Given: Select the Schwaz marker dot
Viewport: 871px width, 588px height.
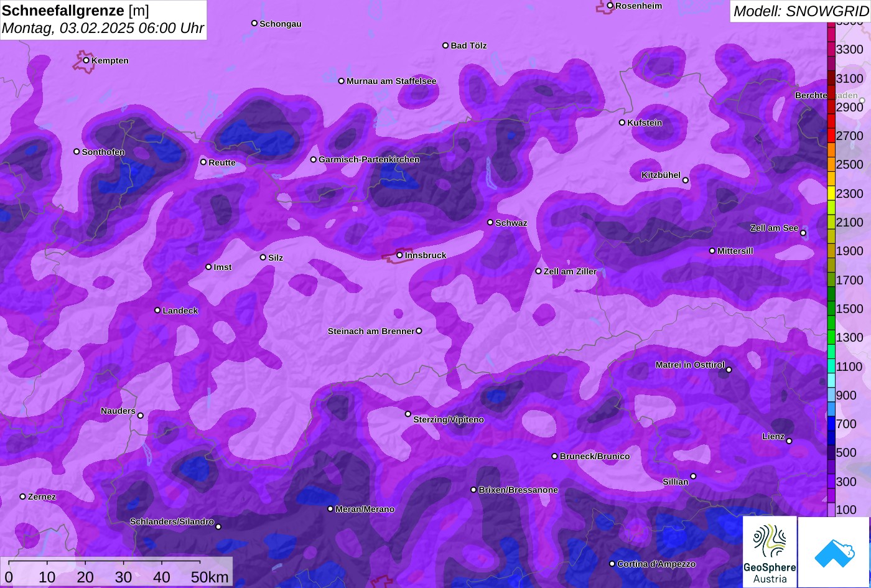Looking at the screenshot, I should point(490,222).
